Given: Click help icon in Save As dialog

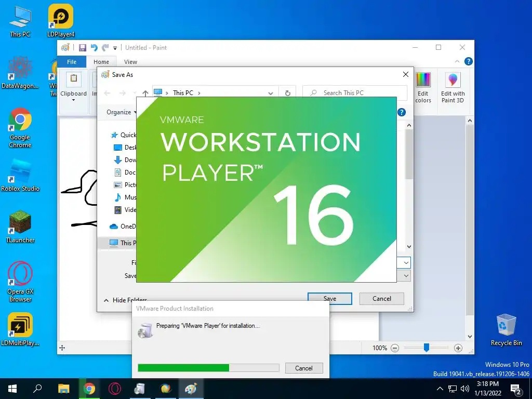Looking at the screenshot, I should (x=402, y=112).
